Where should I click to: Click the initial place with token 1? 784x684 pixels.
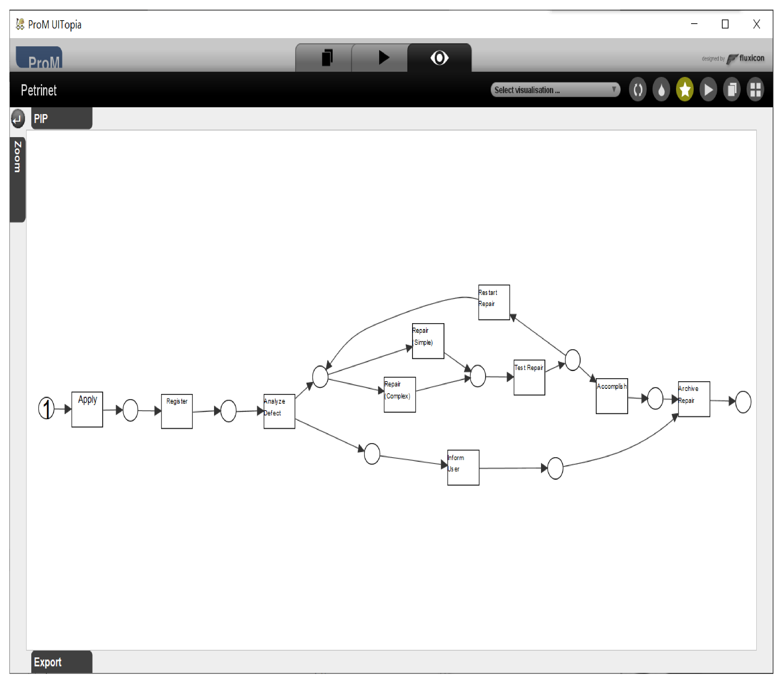click(47, 408)
